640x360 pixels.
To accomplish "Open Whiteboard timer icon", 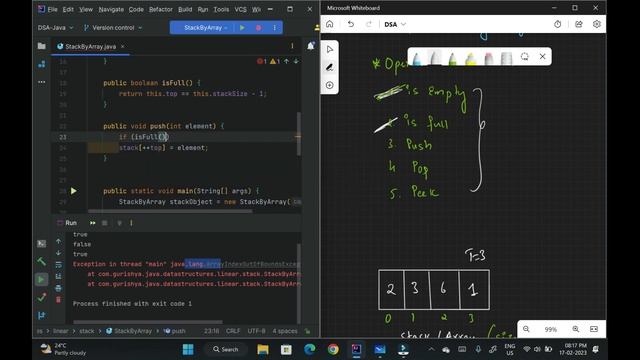I will (x=558, y=24).
